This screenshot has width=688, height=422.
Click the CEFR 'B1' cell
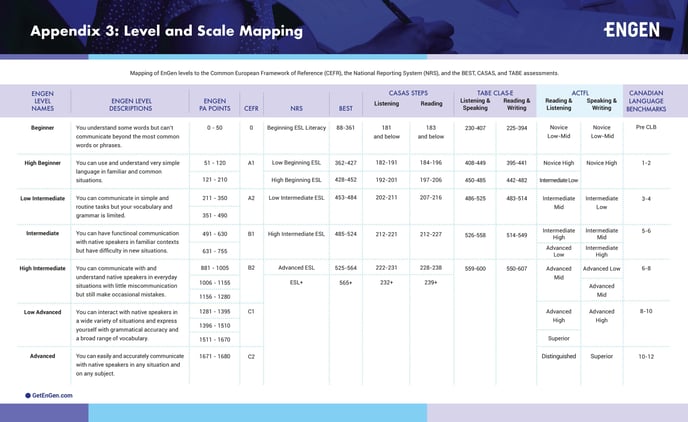click(251, 234)
